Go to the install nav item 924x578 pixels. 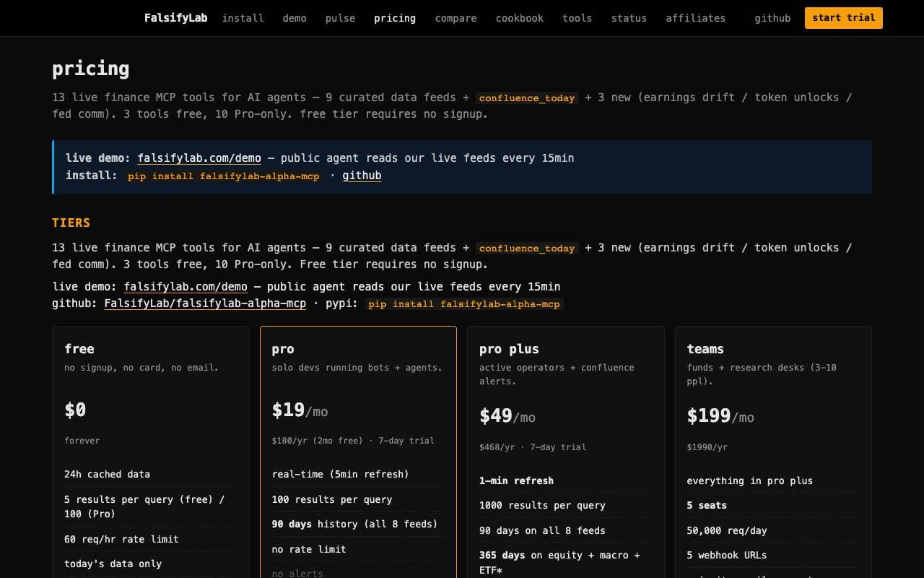(x=243, y=18)
